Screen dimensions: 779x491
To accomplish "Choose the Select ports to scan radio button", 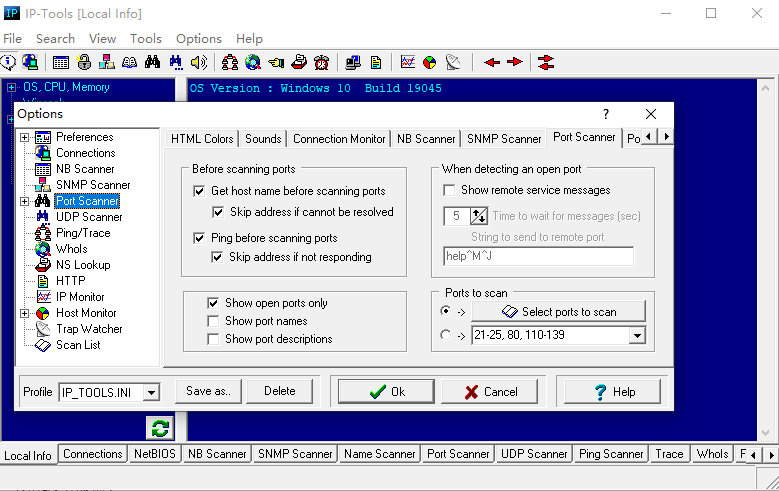I will click(x=446, y=311).
